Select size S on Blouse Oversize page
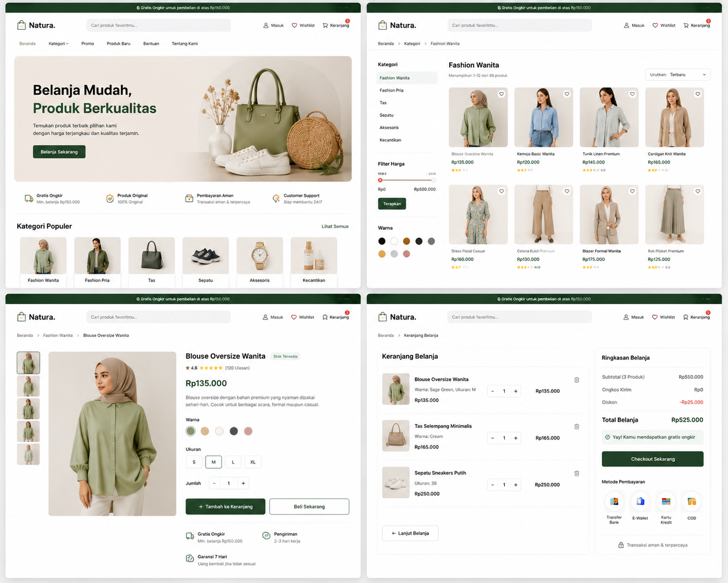This screenshot has width=728, height=583. 194,462
